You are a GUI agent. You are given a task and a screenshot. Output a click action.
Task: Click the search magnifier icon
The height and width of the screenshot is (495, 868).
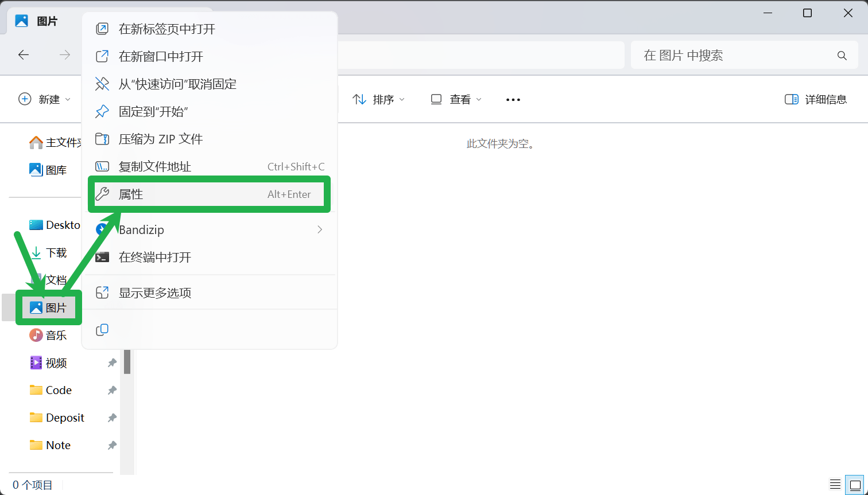[x=842, y=56]
